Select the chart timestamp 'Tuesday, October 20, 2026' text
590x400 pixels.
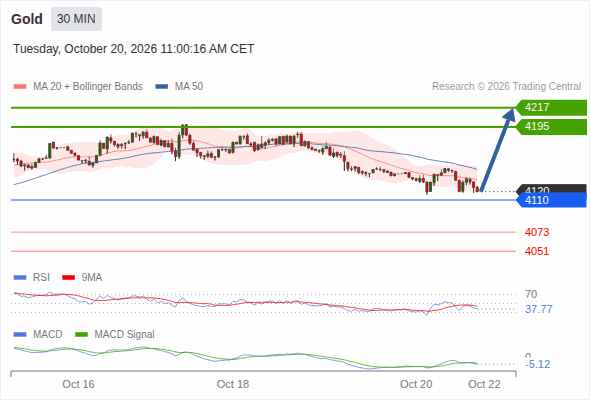tap(85, 49)
